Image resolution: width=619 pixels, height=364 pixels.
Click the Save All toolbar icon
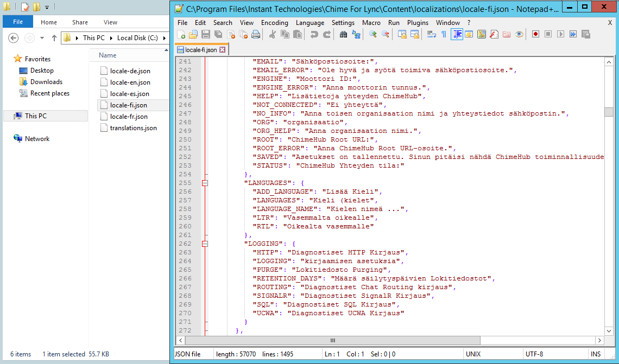point(218,35)
